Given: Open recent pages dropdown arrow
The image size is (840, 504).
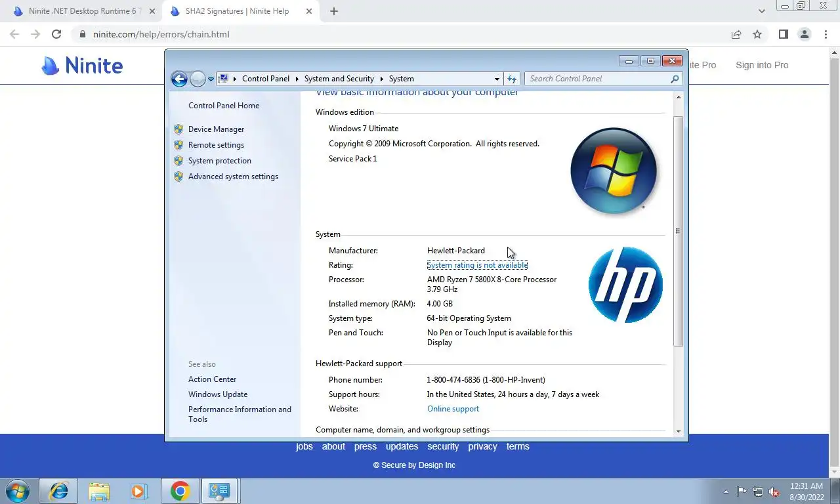Looking at the screenshot, I should (211, 79).
